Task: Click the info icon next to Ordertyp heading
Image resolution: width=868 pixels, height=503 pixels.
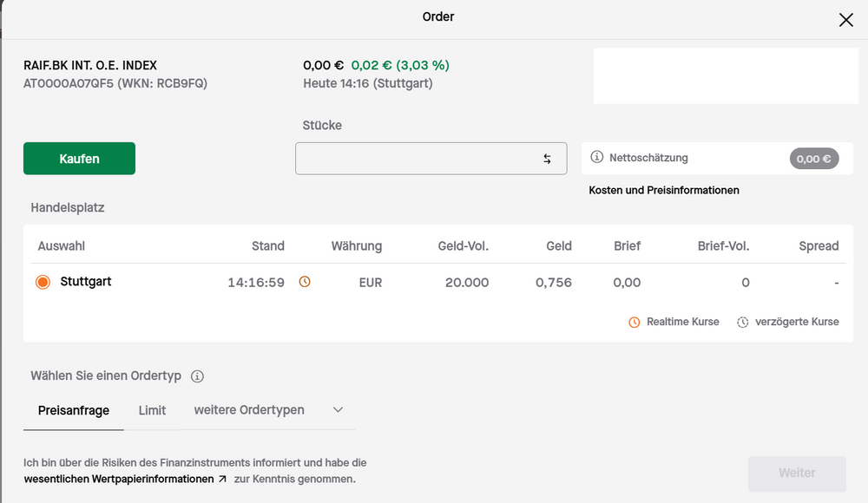Action: tap(197, 376)
